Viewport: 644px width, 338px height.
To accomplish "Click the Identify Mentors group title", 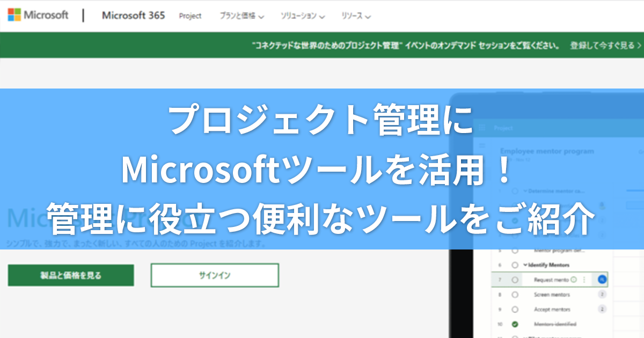I will 548,265.
